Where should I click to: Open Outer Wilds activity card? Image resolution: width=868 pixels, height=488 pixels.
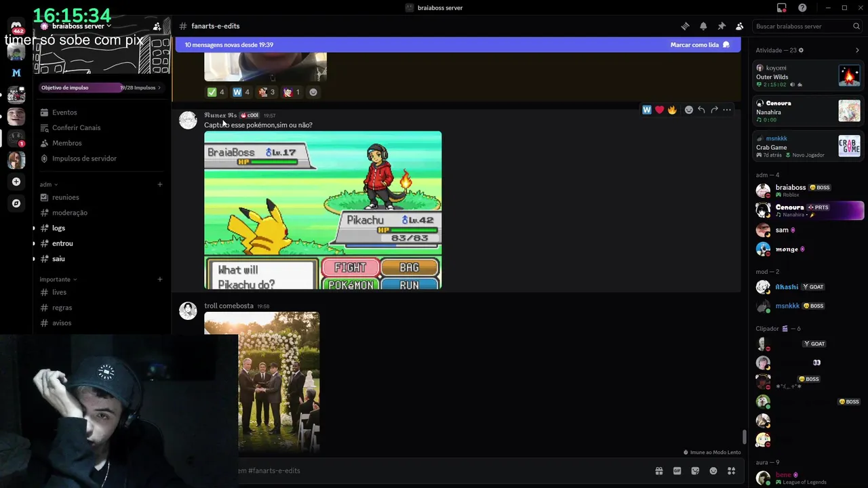(808, 76)
